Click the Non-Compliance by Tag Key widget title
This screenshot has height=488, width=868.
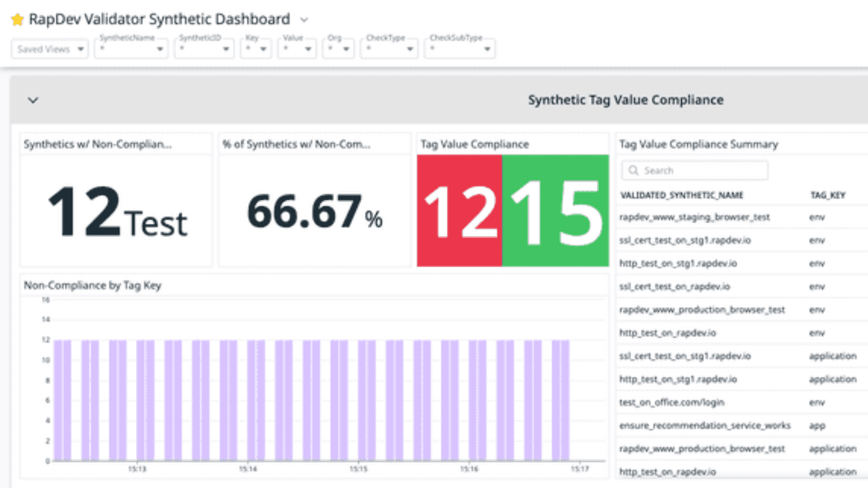tap(93, 286)
